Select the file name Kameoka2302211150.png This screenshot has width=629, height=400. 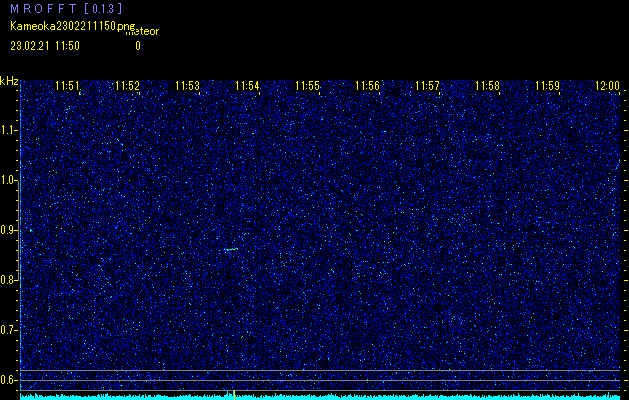coord(73,26)
